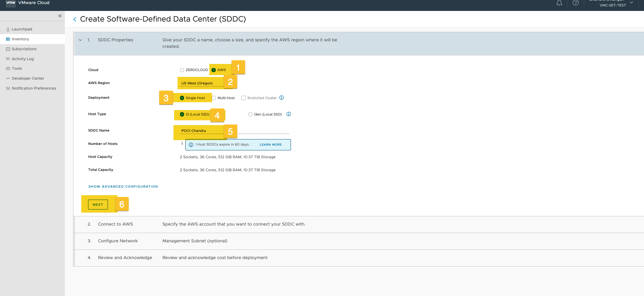Screen dimensions: 644x296
Task: Open the notifications bell icon
Action: click(559, 3)
